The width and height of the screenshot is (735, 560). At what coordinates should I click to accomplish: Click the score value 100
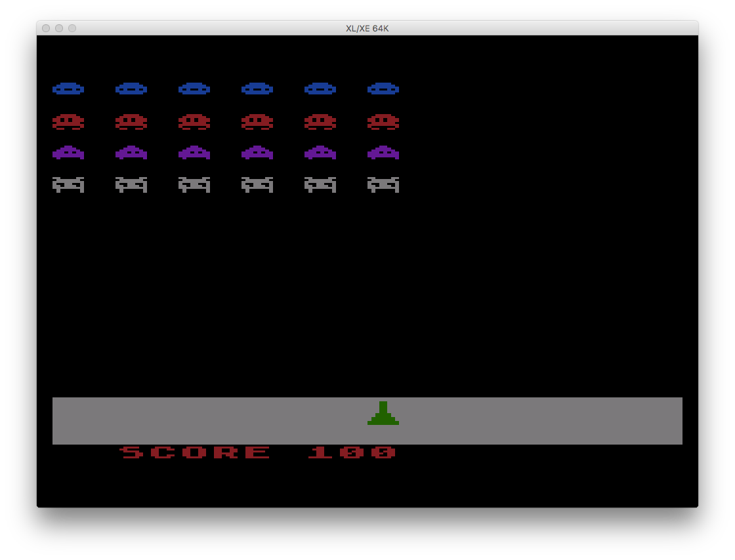[x=352, y=452]
